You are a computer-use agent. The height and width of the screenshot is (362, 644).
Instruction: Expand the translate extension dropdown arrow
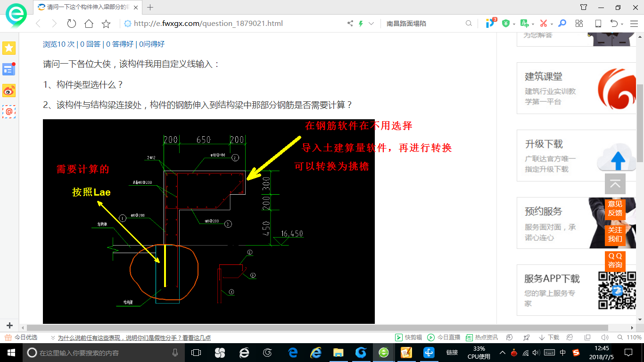[x=533, y=24]
